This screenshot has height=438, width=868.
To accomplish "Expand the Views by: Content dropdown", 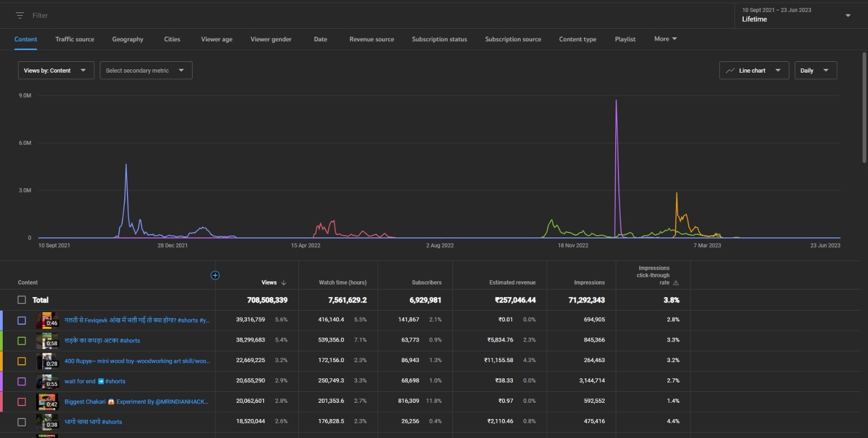I will coord(56,70).
